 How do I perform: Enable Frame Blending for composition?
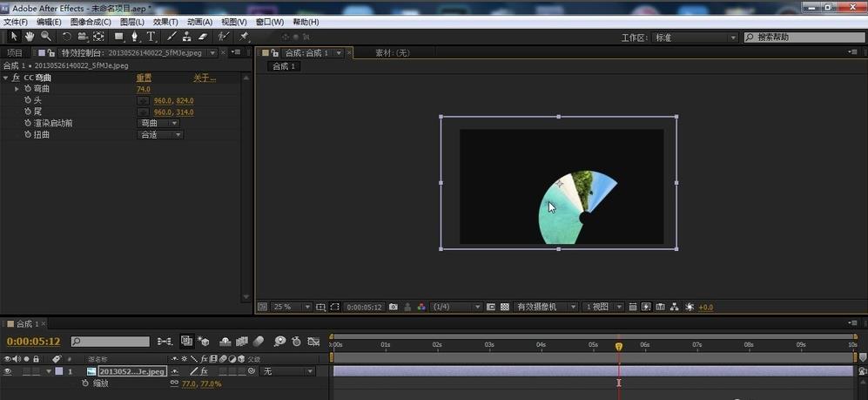242,342
